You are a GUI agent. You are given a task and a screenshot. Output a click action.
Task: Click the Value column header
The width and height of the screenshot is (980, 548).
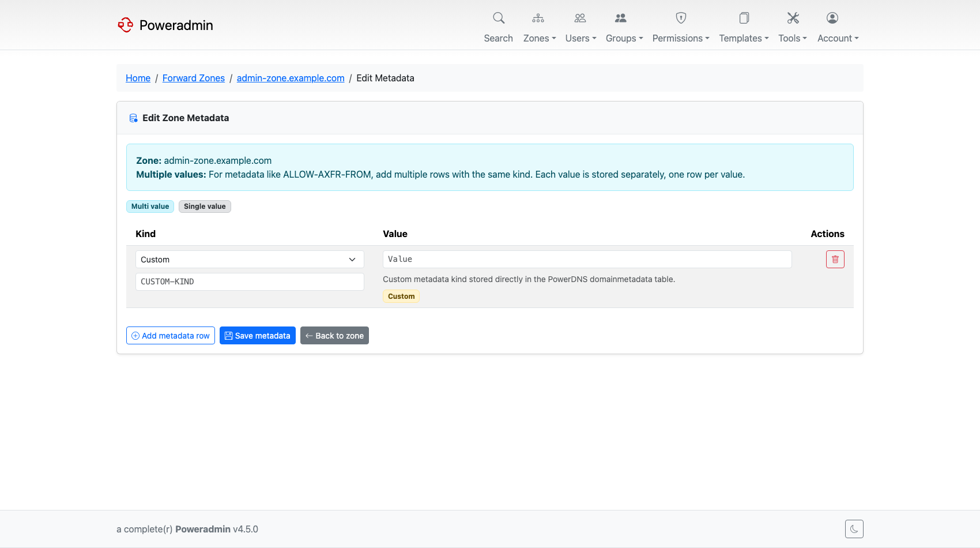[395, 234]
